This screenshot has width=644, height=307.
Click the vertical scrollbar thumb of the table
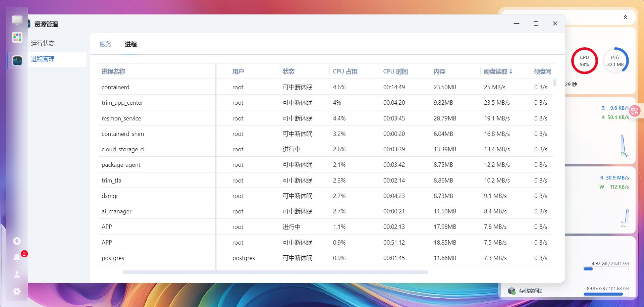[x=555, y=83]
